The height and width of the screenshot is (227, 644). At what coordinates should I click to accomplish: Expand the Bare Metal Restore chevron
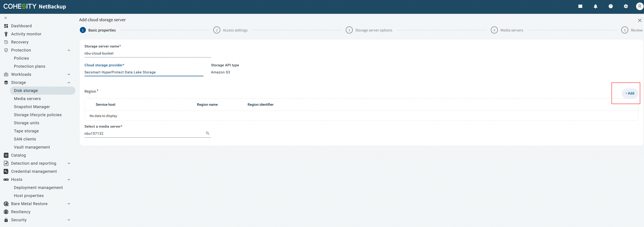69,204
